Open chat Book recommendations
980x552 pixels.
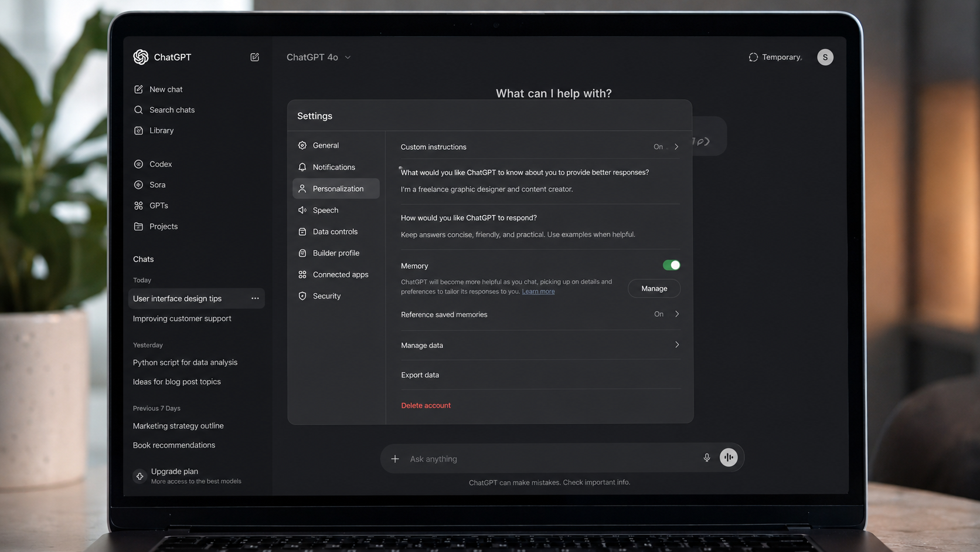[174, 445]
